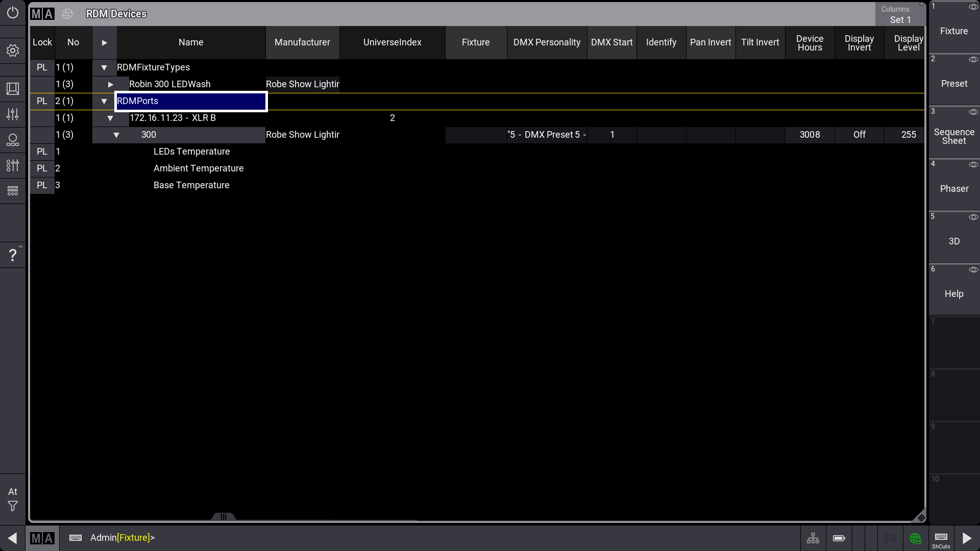Open ShCuts keyboard shortcuts icon
The image size is (980, 551).
941,538
